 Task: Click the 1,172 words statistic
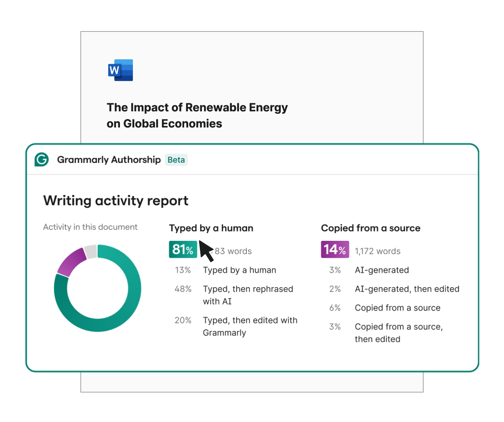point(378,251)
